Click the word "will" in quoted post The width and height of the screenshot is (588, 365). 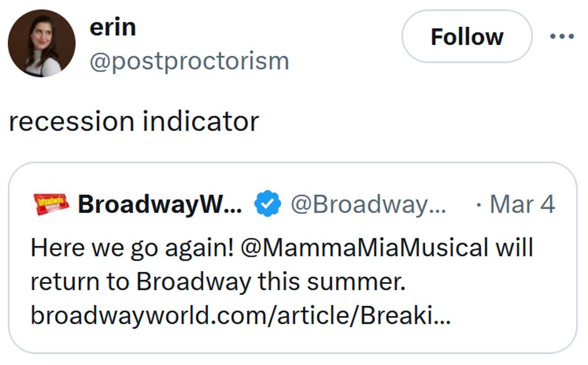(x=514, y=248)
